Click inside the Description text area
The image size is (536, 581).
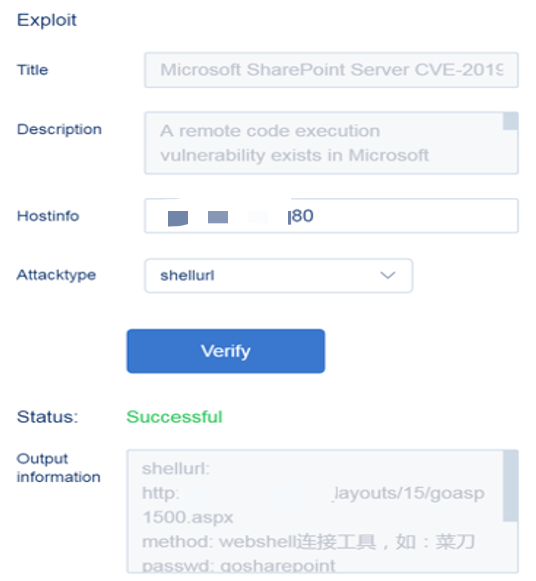tap(331, 143)
